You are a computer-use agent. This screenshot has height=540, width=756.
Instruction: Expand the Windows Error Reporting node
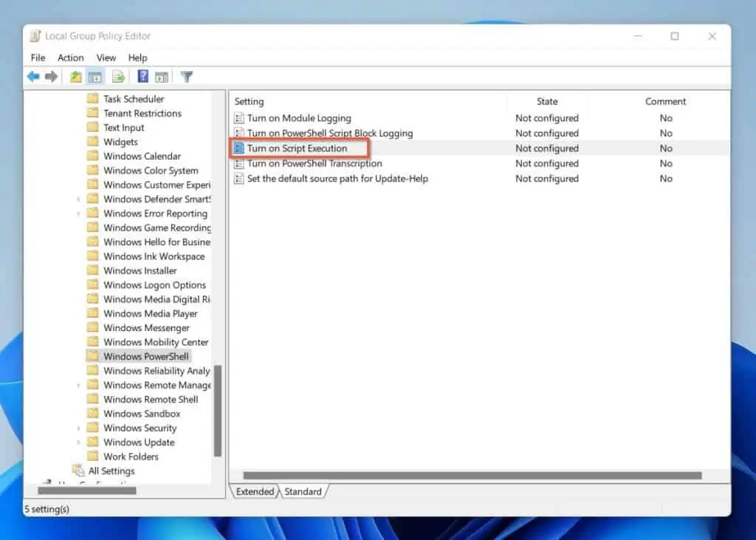coord(78,213)
